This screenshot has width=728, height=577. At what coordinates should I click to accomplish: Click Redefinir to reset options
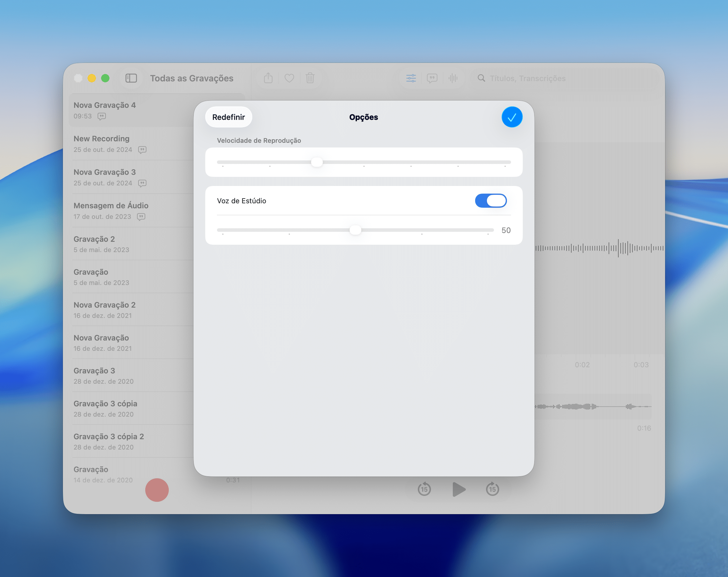[228, 117]
